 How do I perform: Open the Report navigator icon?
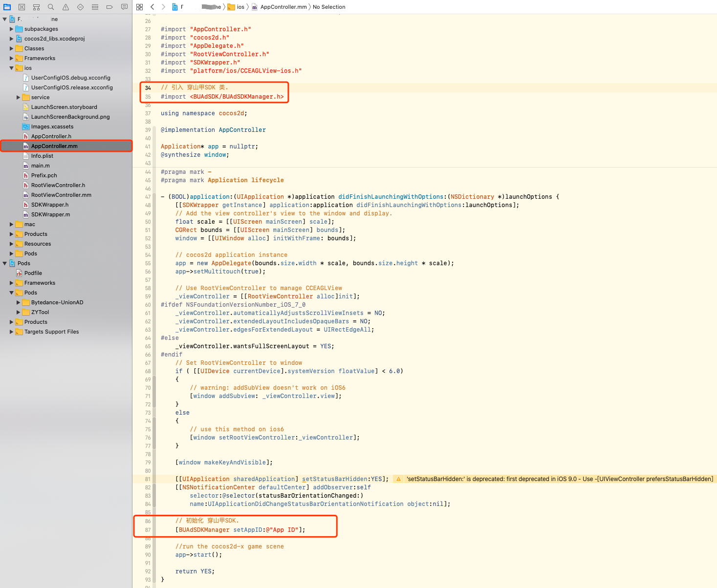click(124, 7)
